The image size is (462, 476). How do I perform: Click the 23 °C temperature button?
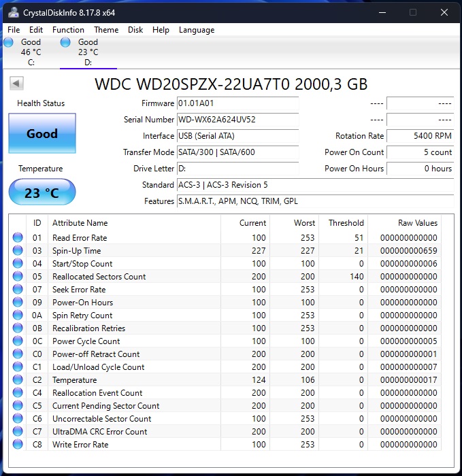pos(42,192)
